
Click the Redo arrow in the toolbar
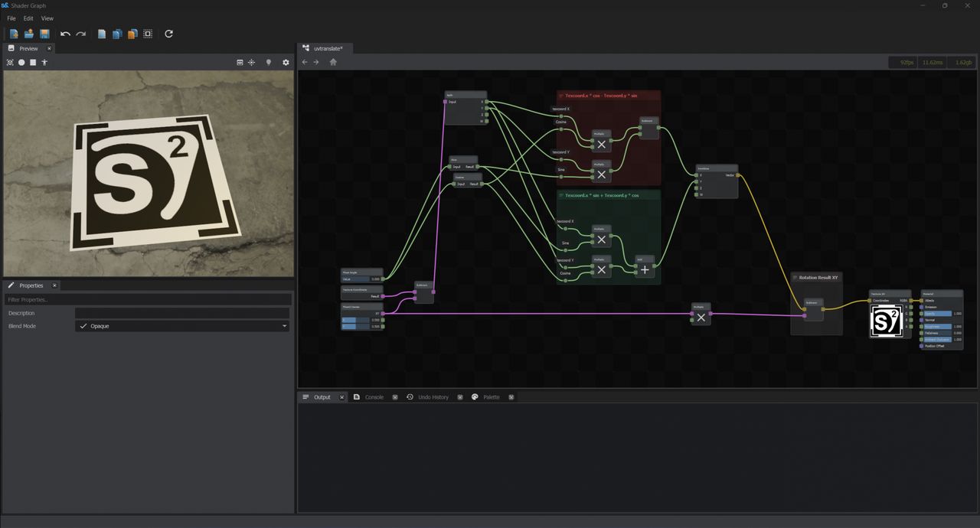coord(80,34)
